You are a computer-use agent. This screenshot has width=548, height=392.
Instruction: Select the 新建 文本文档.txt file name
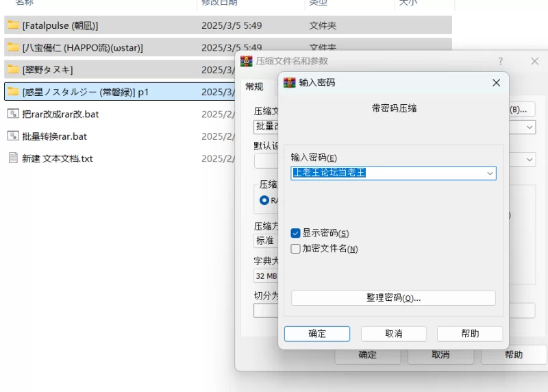tap(58, 158)
